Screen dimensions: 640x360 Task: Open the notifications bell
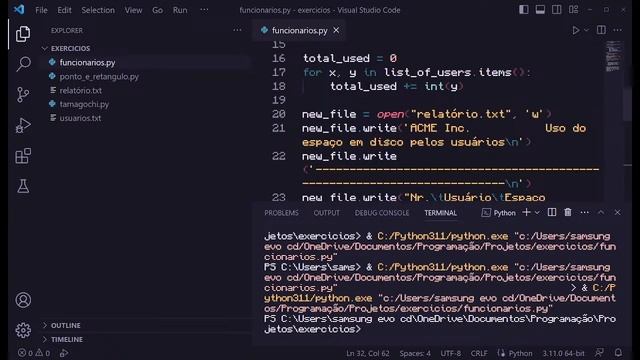point(618,353)
